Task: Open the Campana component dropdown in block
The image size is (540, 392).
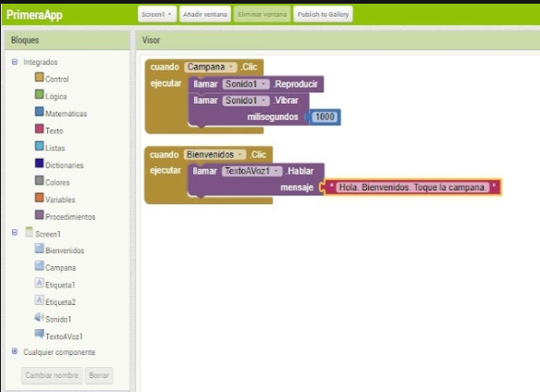Action: click(x=211, y=67)
